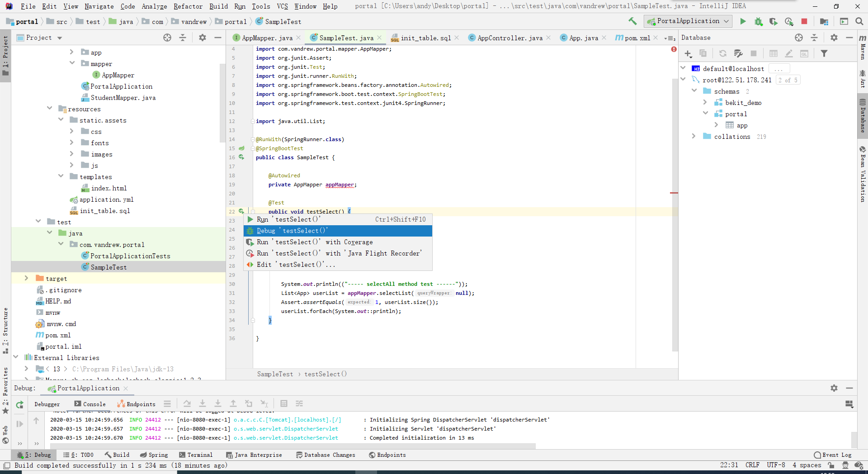Viewport: 868px width, 474px height.
Task: Toggle the Database side tool window
Action: [863, 117]
